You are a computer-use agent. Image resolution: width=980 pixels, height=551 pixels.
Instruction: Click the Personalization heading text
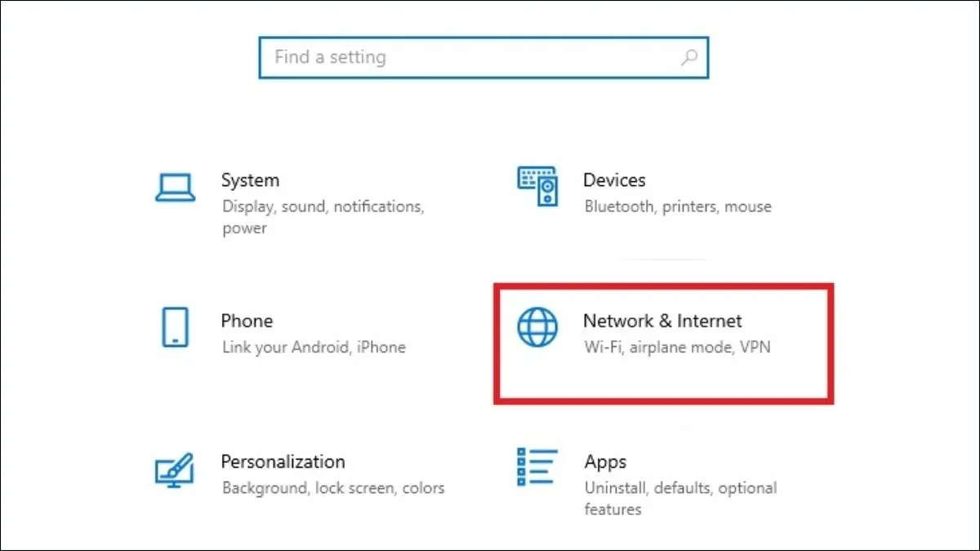point(282,461)
